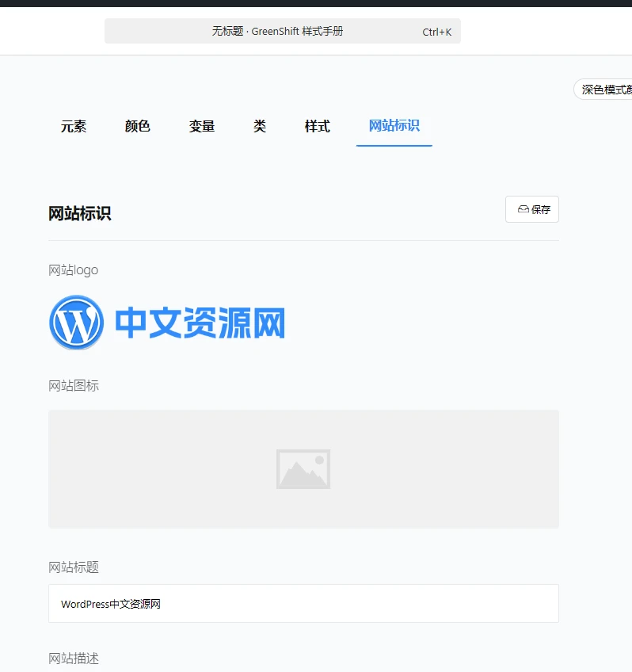Focus the 网站标题 input field
Image resolution: width=632 pixels, height=672 pixels.
point(303,603)
